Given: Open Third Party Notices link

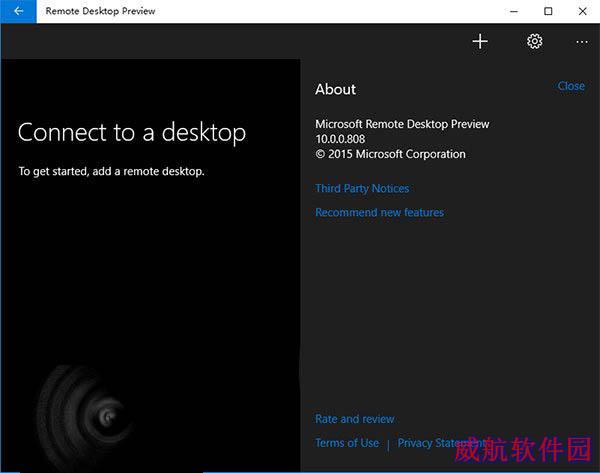Looking at the screenshot, I should coord(362,188).
